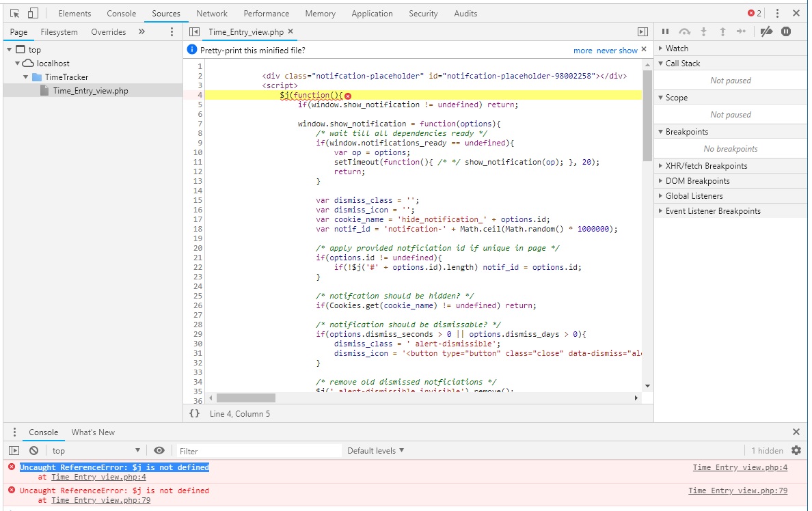Open Time_Entry_view.php:4 source link on right

coord(740,467)
